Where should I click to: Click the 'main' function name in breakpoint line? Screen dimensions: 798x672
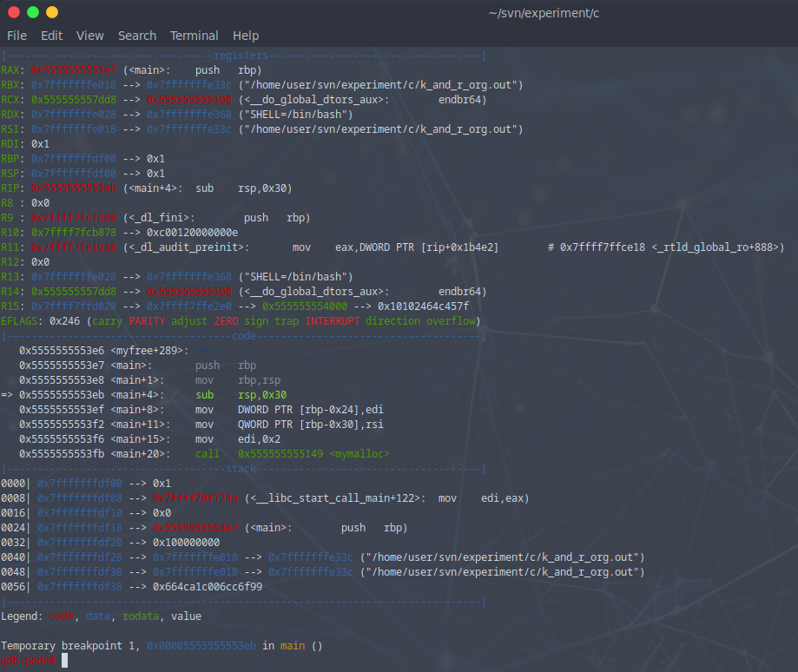tap(293, 646)
